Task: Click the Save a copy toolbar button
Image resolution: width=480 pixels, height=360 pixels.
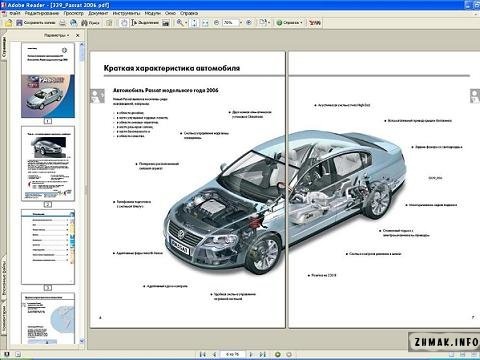Action: point(36,23)
